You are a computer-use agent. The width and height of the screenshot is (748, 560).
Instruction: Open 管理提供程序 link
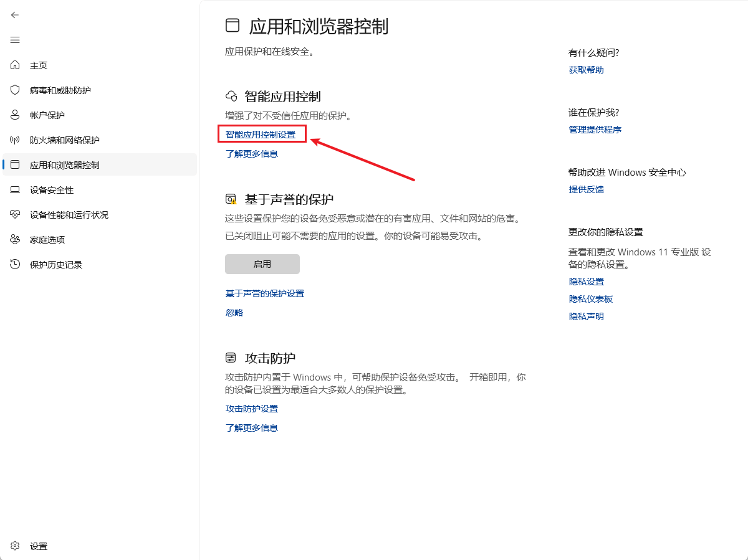pyautogui.click(x=595, y=130)
